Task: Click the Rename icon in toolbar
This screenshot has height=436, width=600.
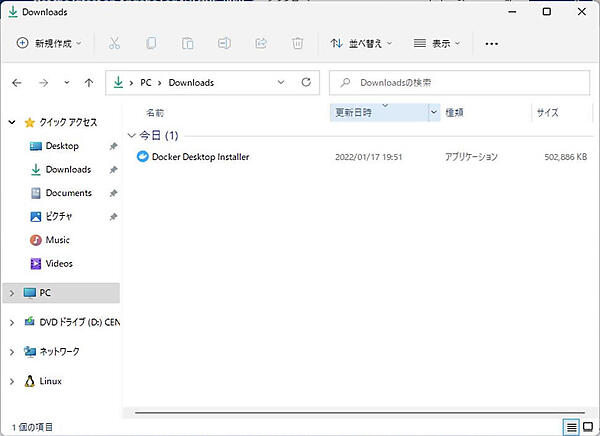Action: (224, 43)
